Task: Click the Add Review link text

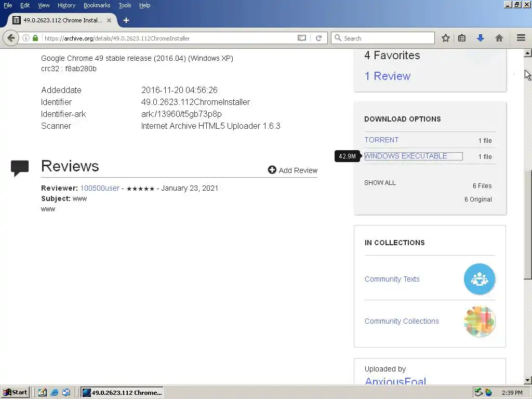Action: pos(298,170)
